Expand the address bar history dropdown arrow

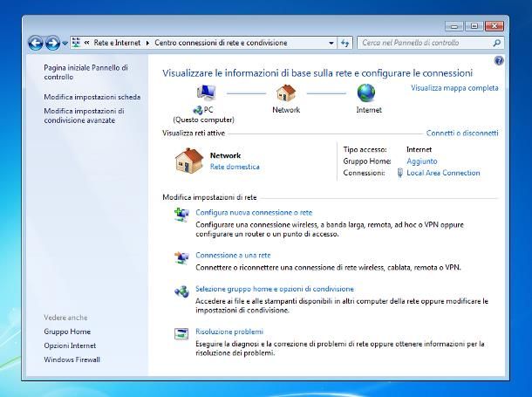tap(331, 43)
